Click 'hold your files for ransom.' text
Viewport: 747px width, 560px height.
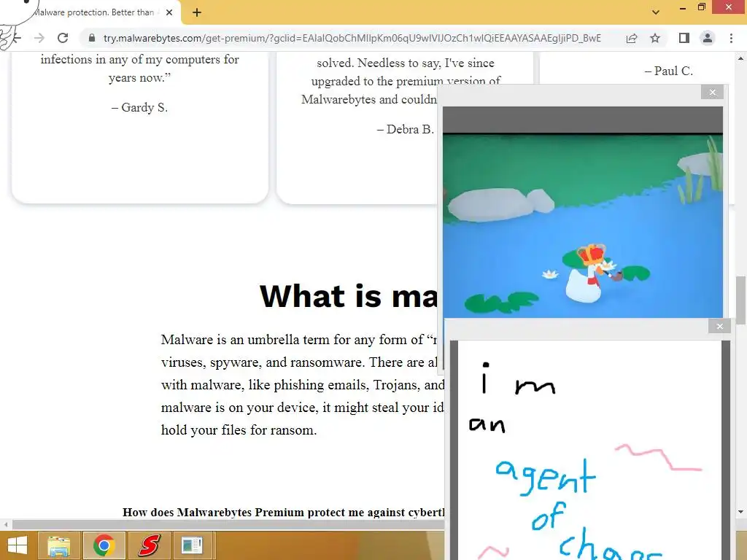pos(239,430)
